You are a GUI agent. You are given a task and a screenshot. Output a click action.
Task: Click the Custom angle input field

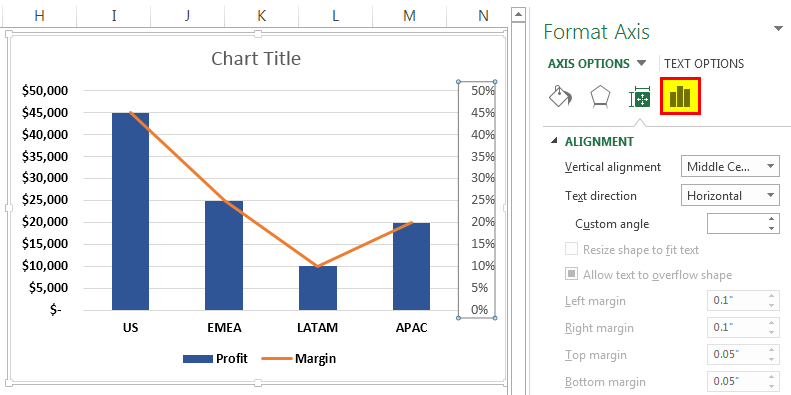(737, 223)
